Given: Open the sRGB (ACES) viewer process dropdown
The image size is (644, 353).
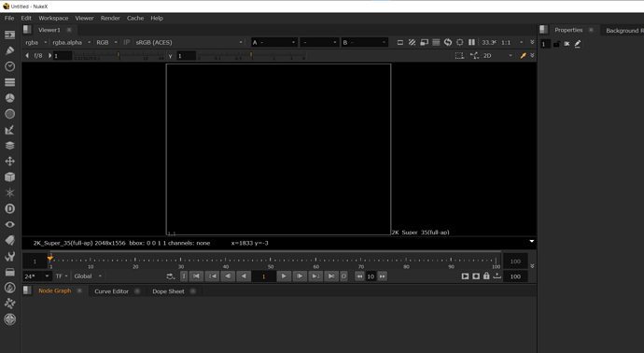Looking at the screenshot, I should [189, 42].
